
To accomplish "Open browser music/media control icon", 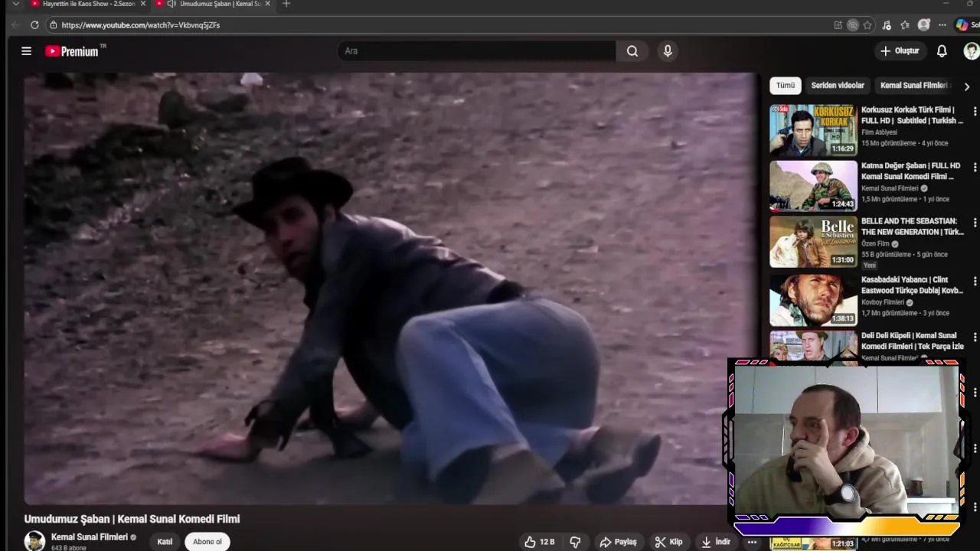I will point(887,25).
